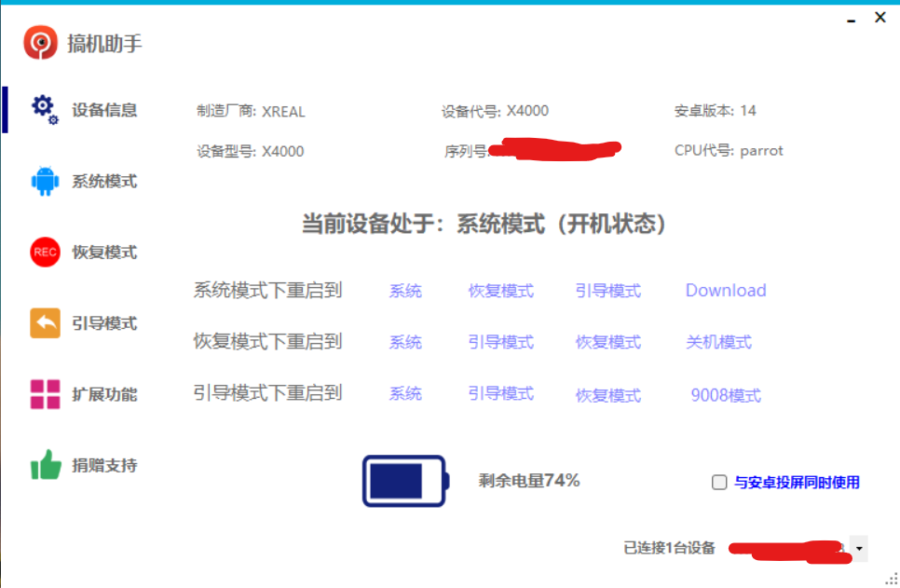Viewport: 900px width, 588px height.
Task: Click the gear icon for 设备信息
Action: (44, 109)
